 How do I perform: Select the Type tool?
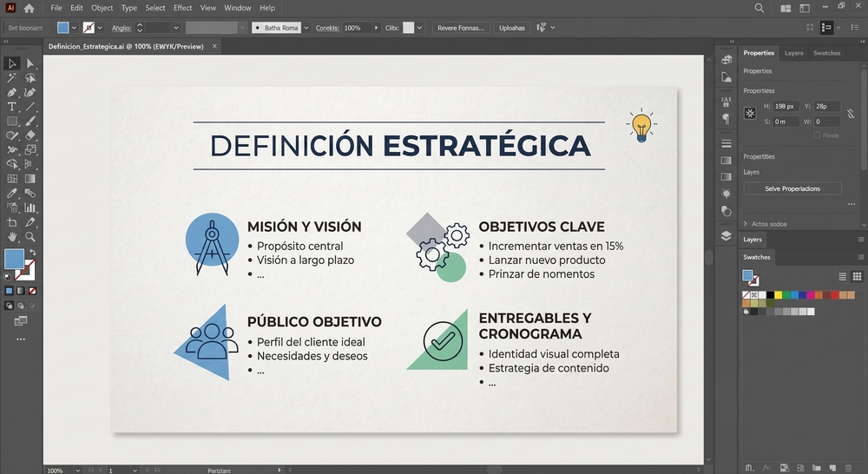(x=11, y=107)
